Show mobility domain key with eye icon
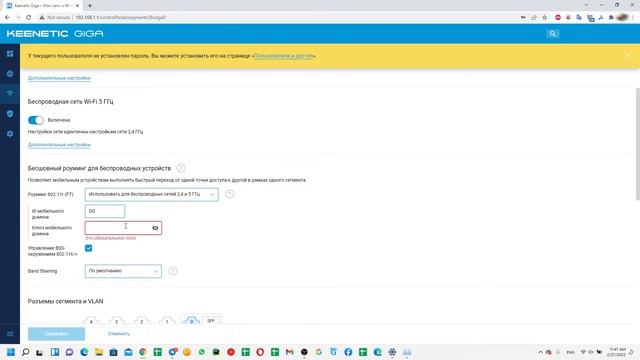Screen dimensions: 640x360 point(155,228)
